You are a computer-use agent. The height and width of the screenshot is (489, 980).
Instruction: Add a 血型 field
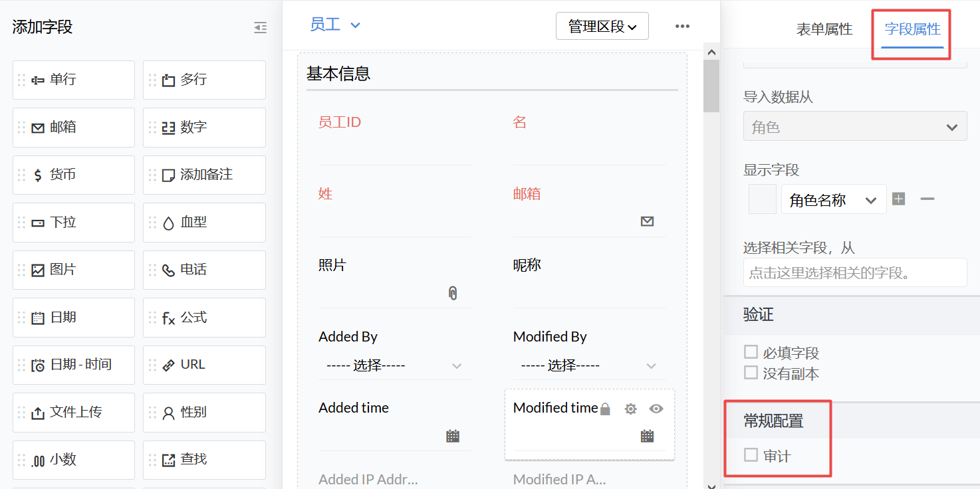click(x=204, y=223)
